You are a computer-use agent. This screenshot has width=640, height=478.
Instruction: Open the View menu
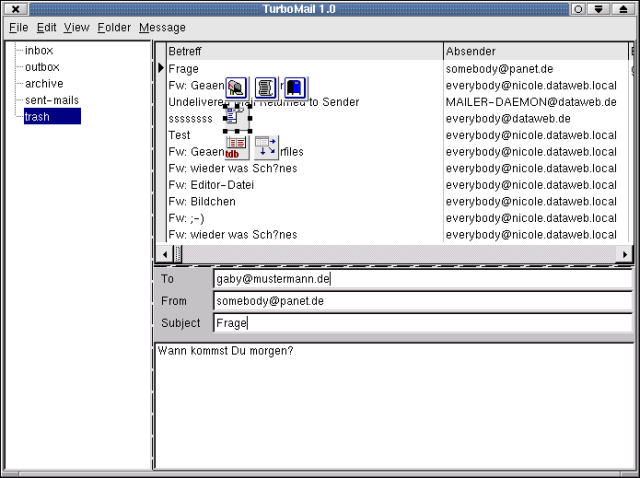point(76,27)
